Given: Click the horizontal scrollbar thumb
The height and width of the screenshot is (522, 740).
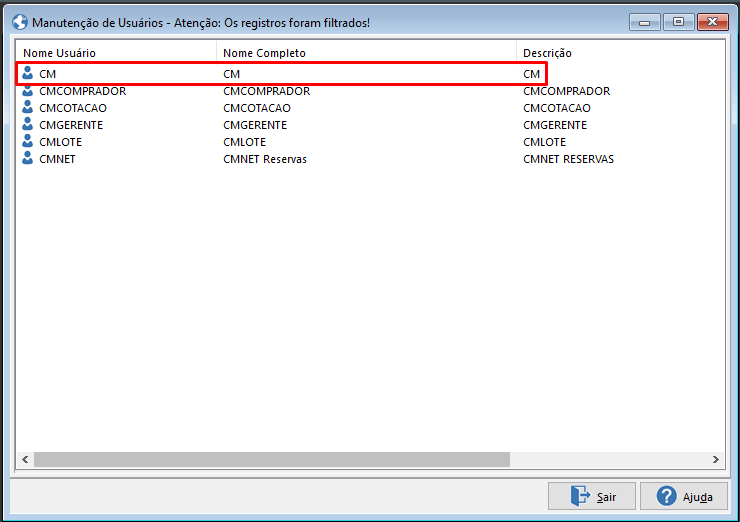Looking at the screenshot, I should pyautogui.click(x=272, y=459).
